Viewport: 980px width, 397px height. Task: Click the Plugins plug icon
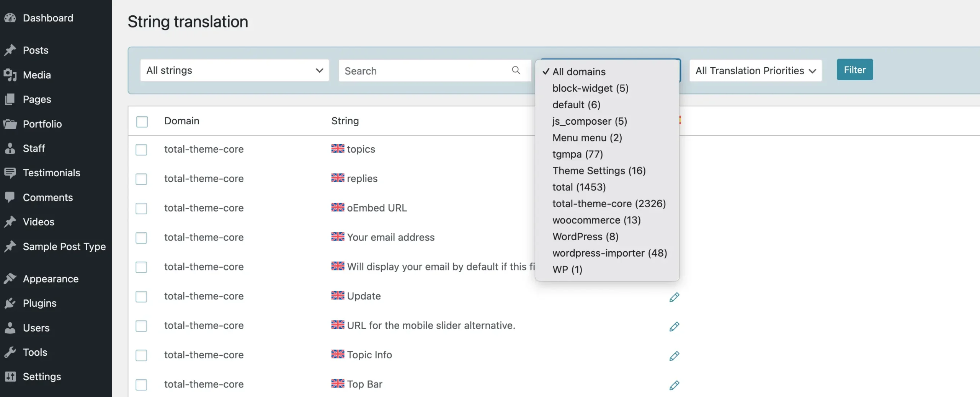(10, 303)
